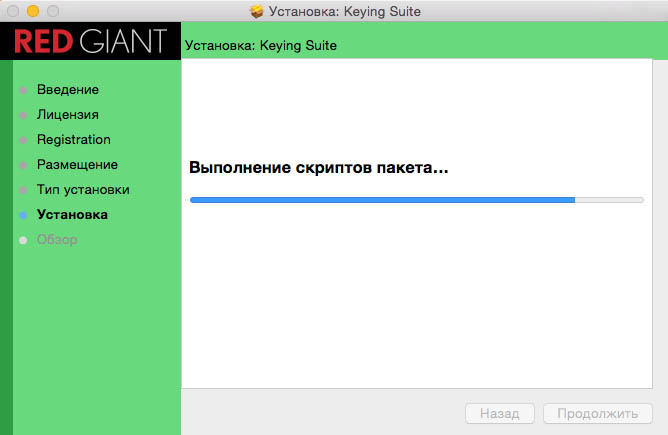668x435 pixels.
Task: Click the Выполнение скриптов пакета status text
Action: (x=319, y=167)
